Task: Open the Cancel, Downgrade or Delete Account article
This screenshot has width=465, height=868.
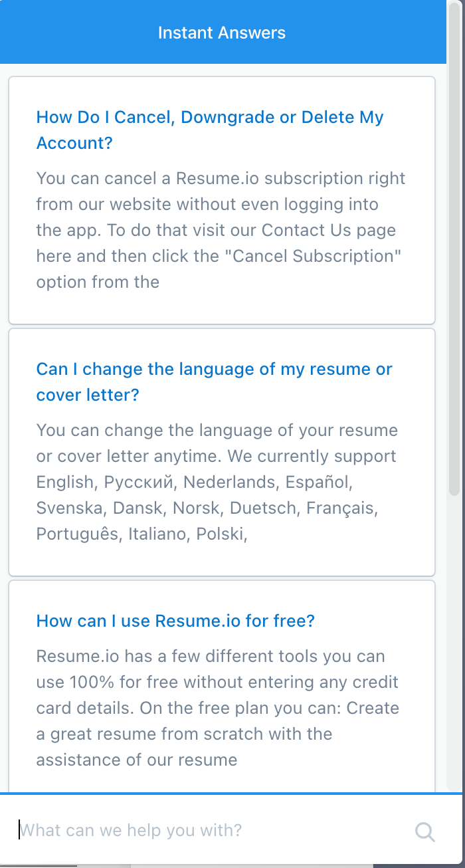Action: [210, 118]
